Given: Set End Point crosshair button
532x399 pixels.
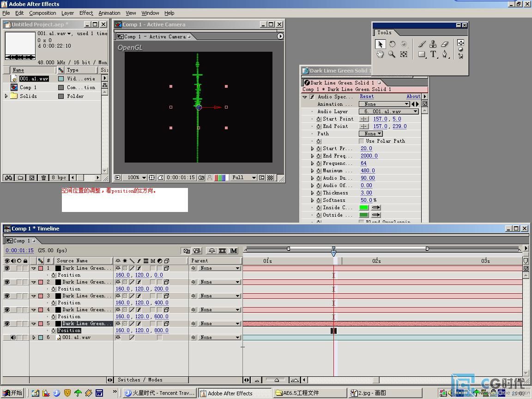Looking at the screenshot, I should point(364,126).
